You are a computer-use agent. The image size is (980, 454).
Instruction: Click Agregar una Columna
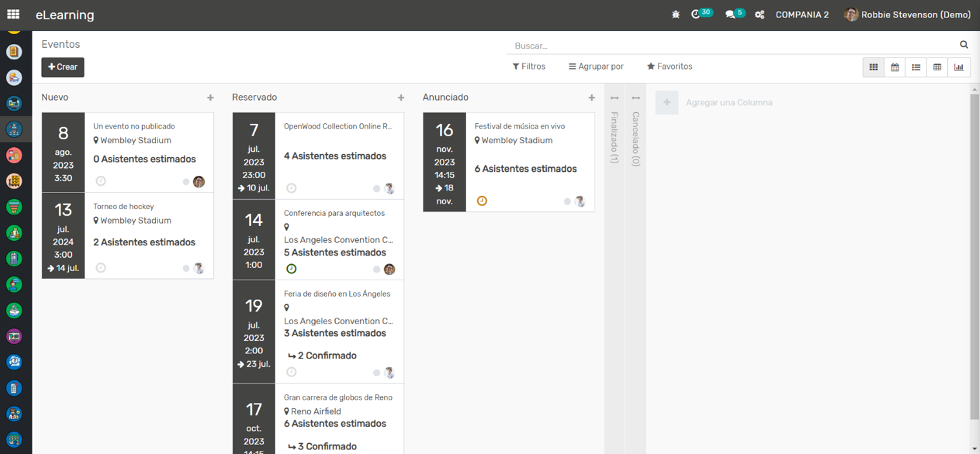click(x=728, y=103)
